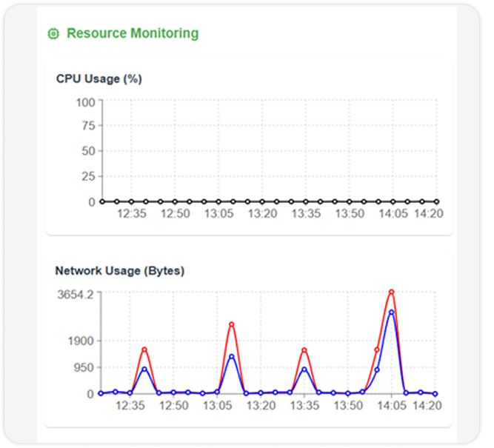Click the CPU Usage (%) chart title
Image resolution: width=494 pixels, height=448 pixels.
click(99, 78)
